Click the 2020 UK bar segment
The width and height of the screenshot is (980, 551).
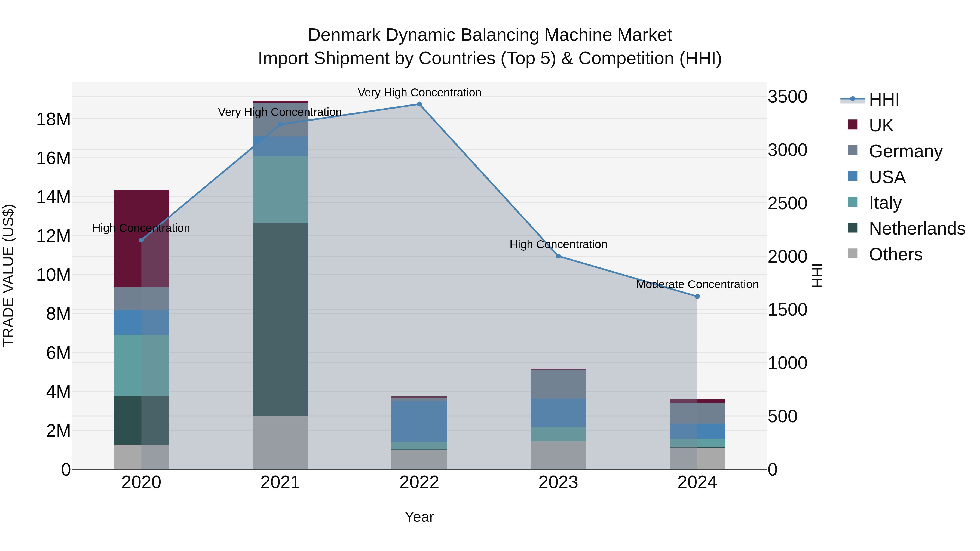click(141, 238)
